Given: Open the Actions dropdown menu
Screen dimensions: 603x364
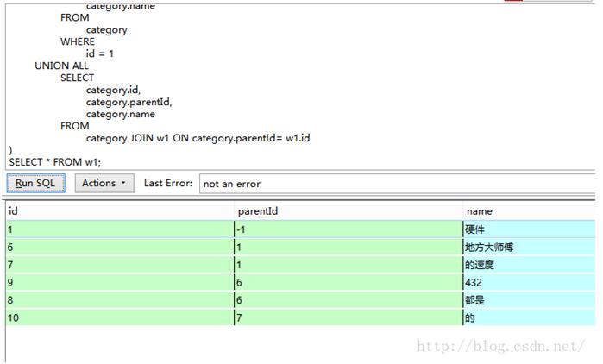Looking at the screenshot, I should pos(104,183).
